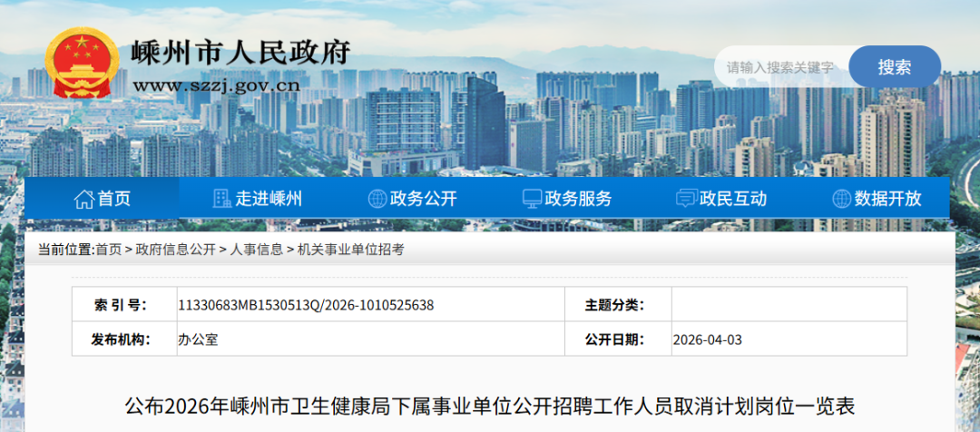Focus the 请输入搜索关键字 search field
The height and width of the screenshot is (432, 980).
780,67
